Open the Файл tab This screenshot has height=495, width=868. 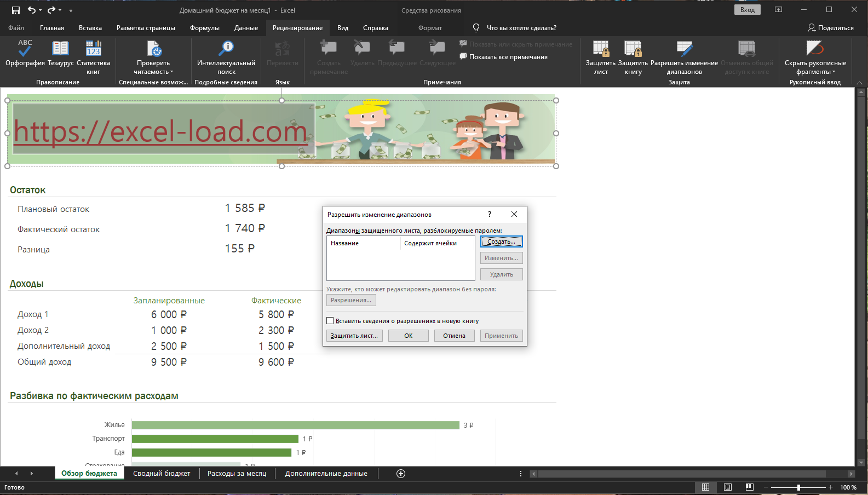pos(16,28)
